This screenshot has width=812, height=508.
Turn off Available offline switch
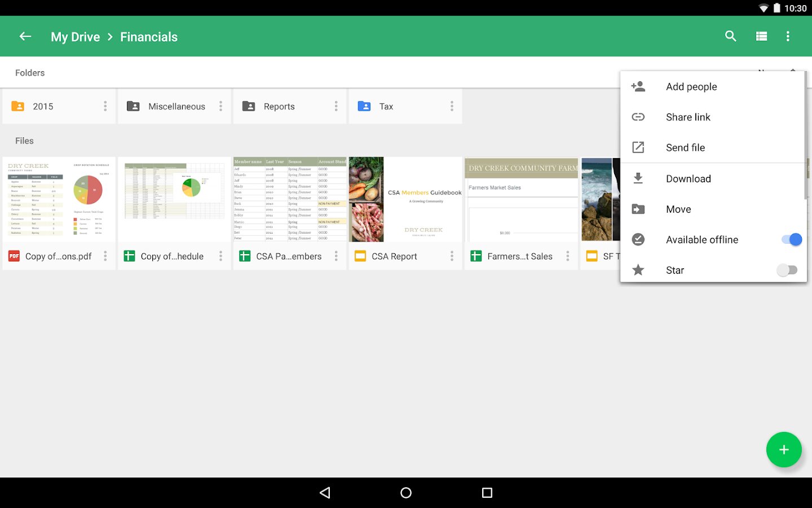pyautogui.click(x=791, y=240)
